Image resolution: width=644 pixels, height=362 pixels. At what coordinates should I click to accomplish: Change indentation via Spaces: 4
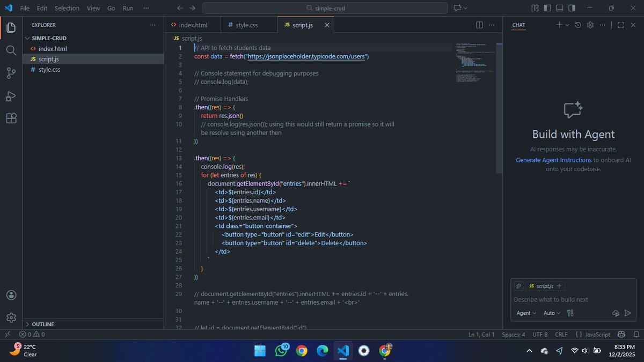(513, 334)
